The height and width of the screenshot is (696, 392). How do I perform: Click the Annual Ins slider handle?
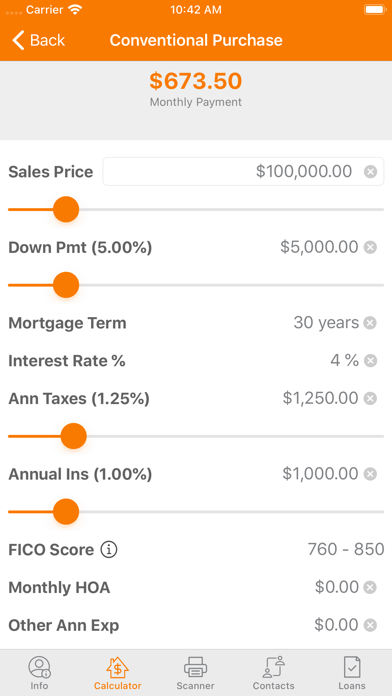point(66,512)
